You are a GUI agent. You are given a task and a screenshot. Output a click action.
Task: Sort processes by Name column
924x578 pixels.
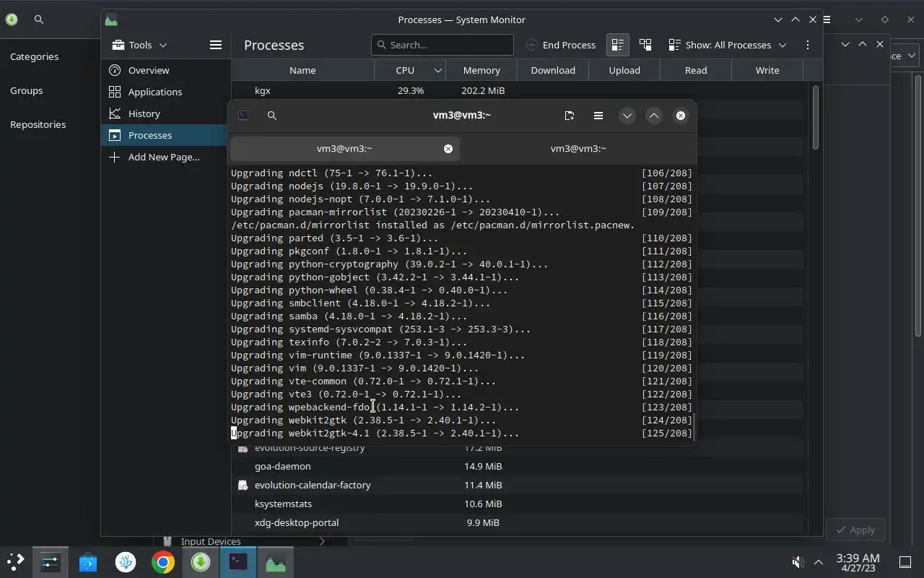(x=302, y=70)
